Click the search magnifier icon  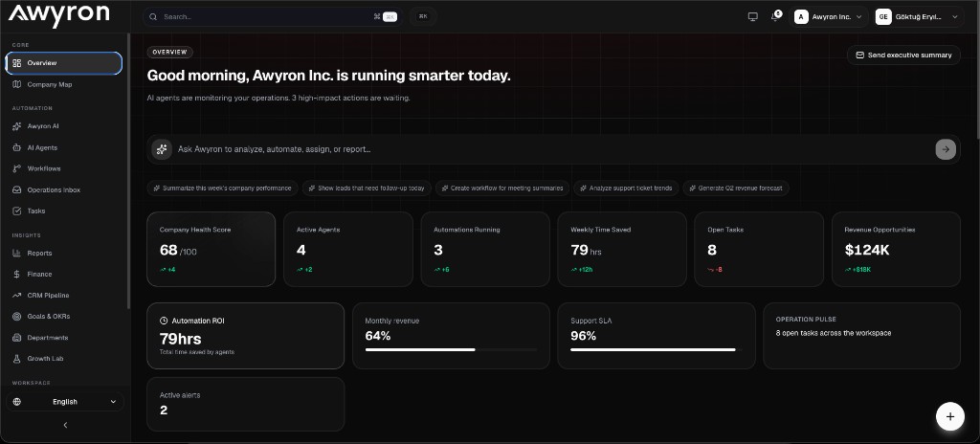153,17
